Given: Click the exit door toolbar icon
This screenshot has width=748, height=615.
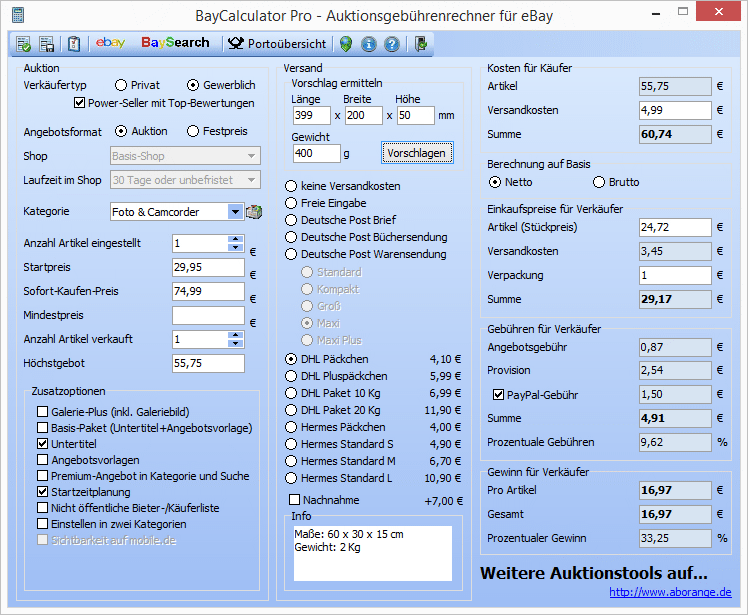Looking at the screenshot, I should click(421, 44).
